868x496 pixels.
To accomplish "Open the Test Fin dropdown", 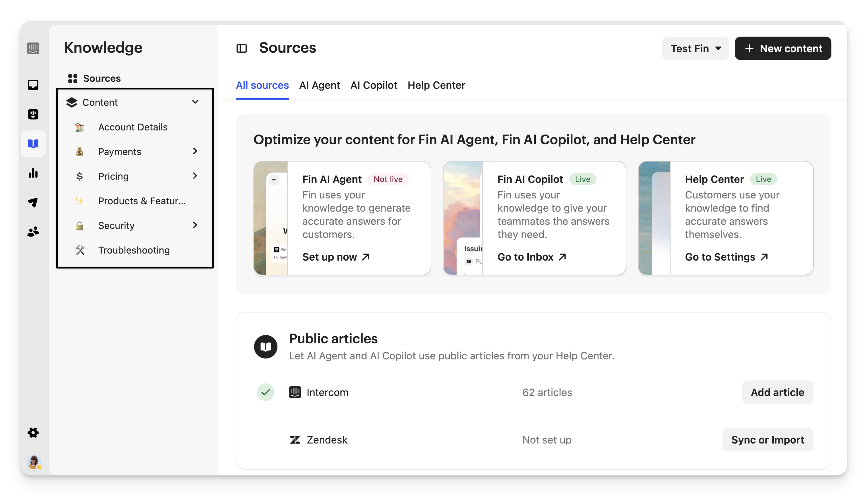I will click(x=695, y=48).
